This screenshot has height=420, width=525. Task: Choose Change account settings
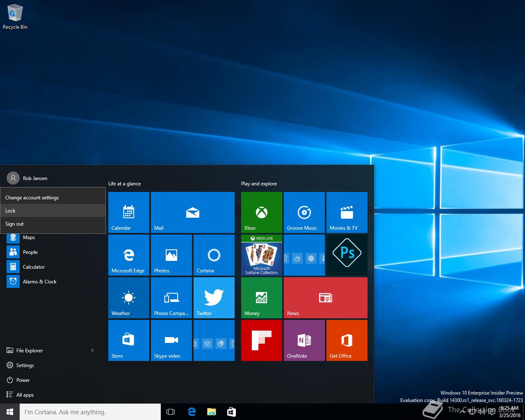pos(53,198)
